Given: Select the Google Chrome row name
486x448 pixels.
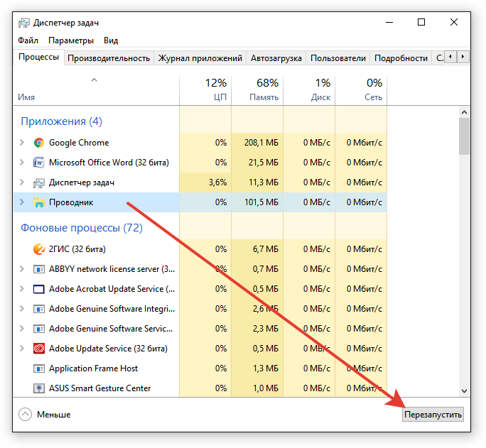Looking at the screenshot, I should point(79,143).
